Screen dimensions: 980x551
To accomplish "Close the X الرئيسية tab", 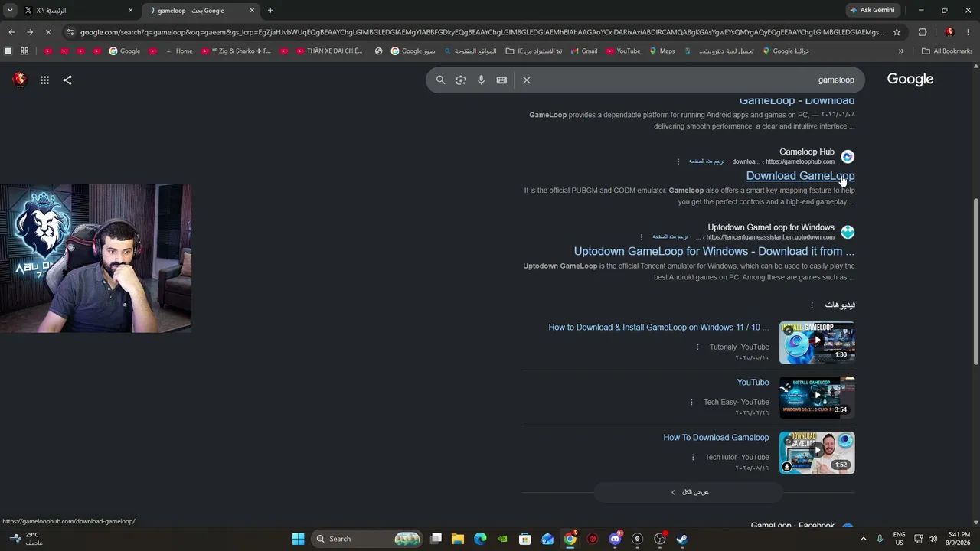I will (x=130, y=11).
